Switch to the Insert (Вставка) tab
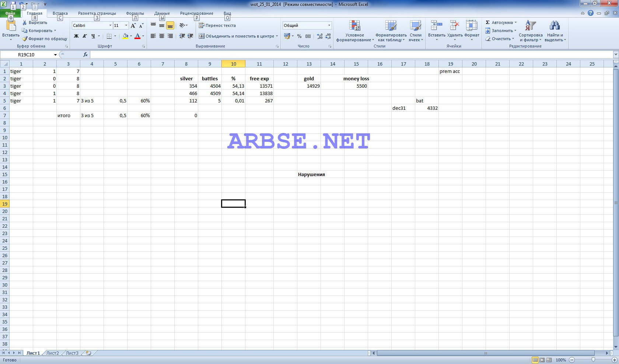619x364 pixels. (x=60, y=13)
